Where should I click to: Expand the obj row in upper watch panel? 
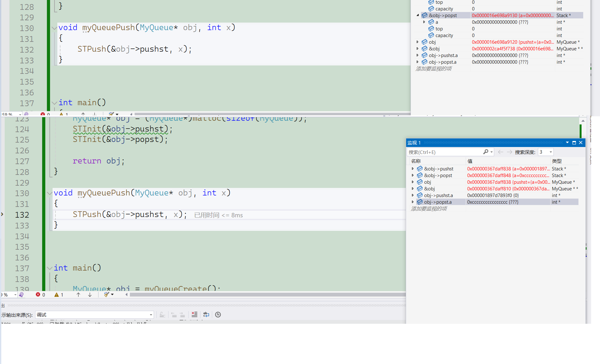(x=418, y=42)
